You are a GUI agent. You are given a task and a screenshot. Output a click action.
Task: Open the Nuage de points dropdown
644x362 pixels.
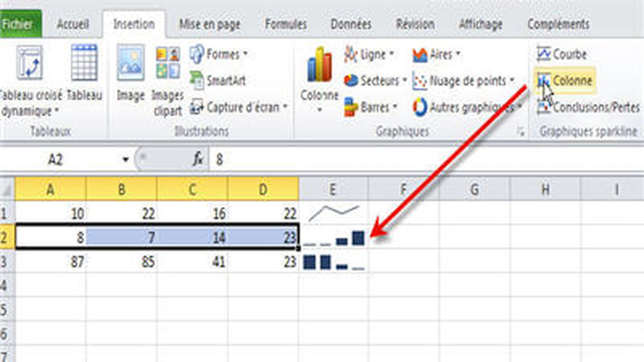coord(464,80)
